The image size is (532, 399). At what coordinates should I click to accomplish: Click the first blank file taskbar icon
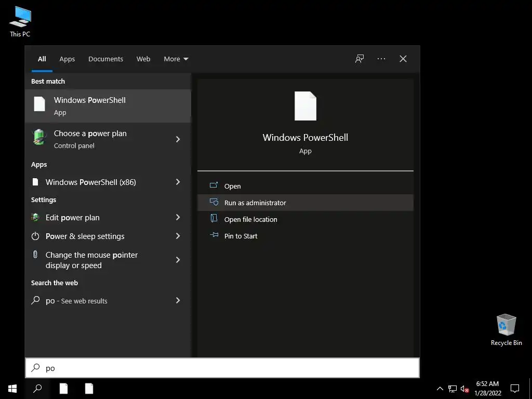[x=63, y=389]
